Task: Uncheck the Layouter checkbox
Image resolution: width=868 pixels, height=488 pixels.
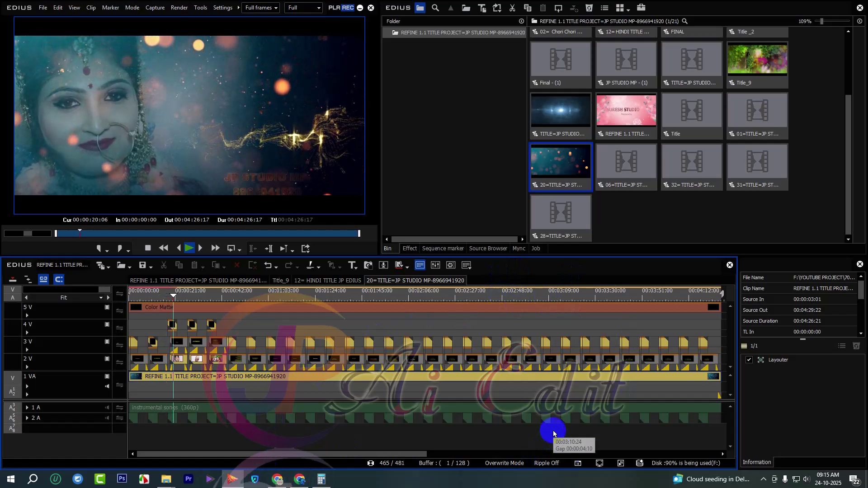Action: 749,360
